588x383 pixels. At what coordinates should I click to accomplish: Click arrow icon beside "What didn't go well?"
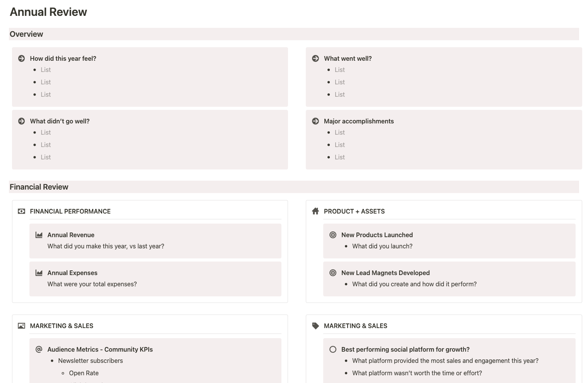22,121
